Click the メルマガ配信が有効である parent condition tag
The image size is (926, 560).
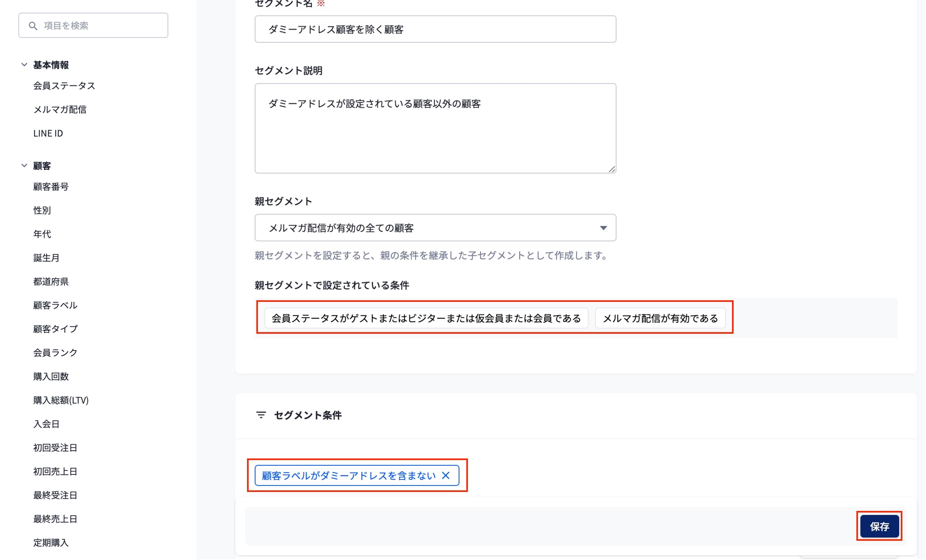click(x=660, y=319)
